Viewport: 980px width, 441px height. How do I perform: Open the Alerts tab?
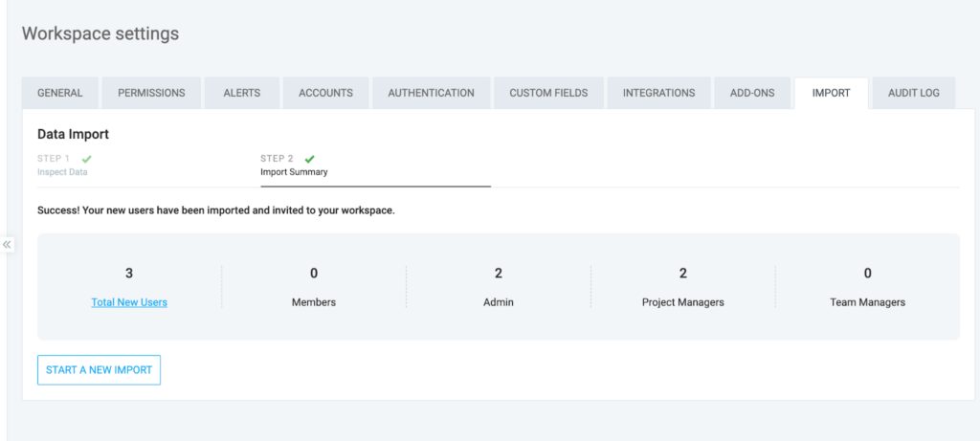243,93
